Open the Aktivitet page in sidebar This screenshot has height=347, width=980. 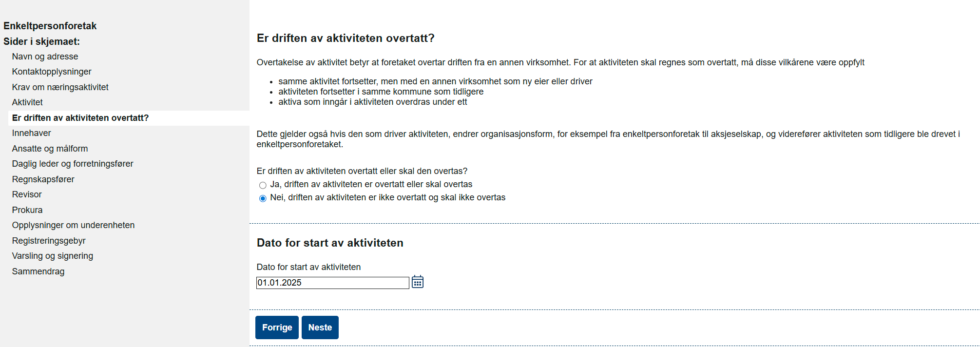pyautogui.click(x=27, y=102)
